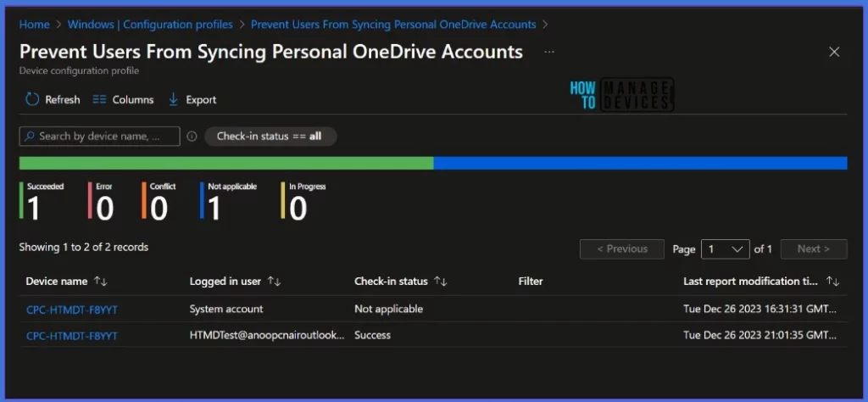
Task: Open Windows | Configuration profiles breadcrumb
Action: (150, 25)
